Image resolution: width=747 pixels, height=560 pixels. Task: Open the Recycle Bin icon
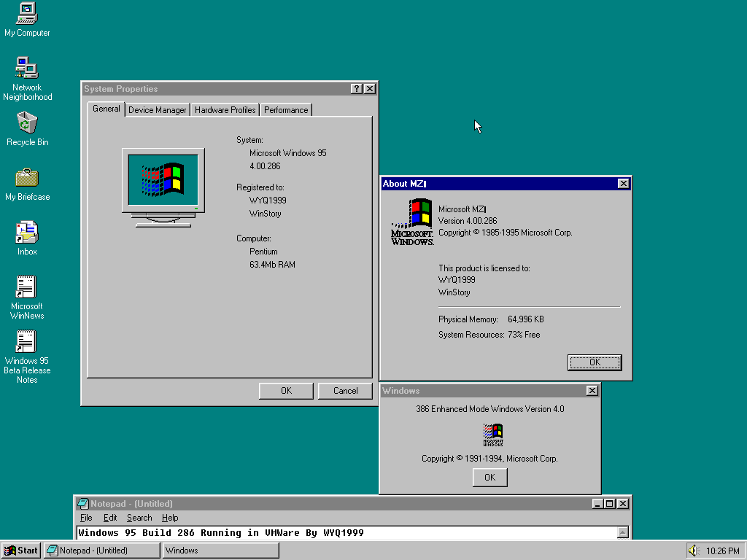[27, 123]
